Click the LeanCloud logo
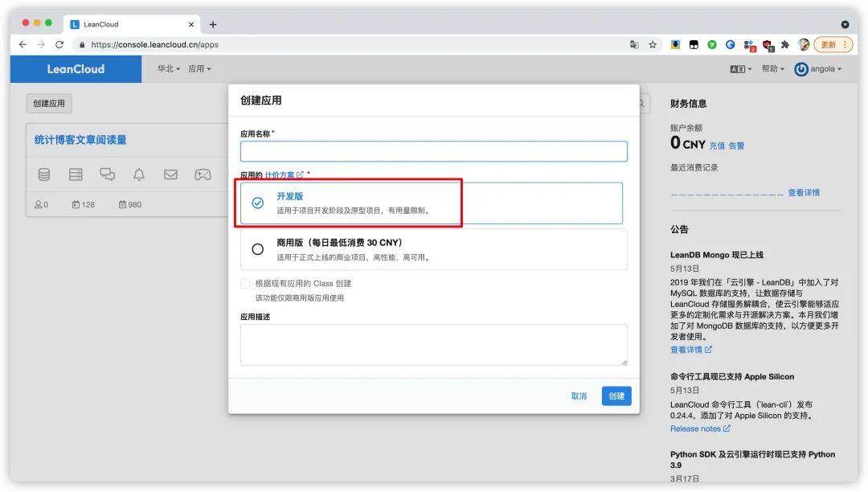The image size is (868, 492). 76,69
